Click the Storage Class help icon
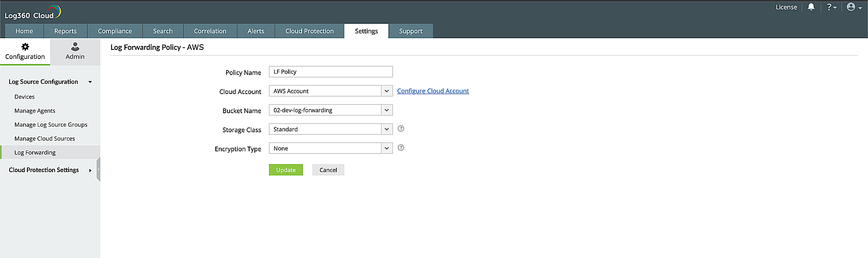This screenshot has height=258, width=868. click(x=401, y=129)
